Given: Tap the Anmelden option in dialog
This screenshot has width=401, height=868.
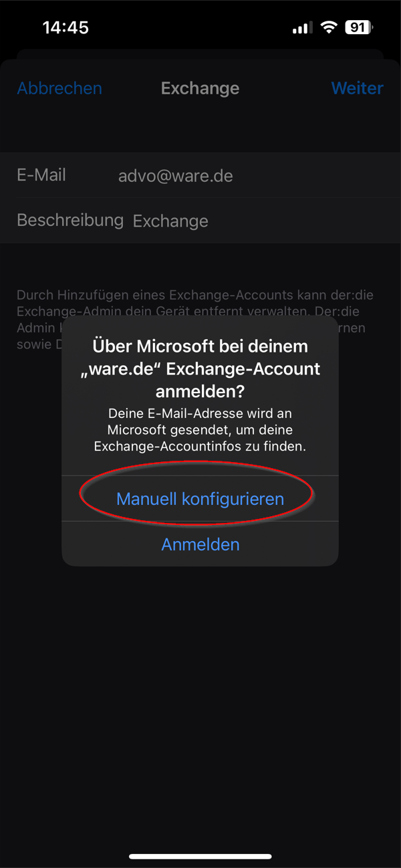Looking at the screenshot, I should click(x=200, y=544).
